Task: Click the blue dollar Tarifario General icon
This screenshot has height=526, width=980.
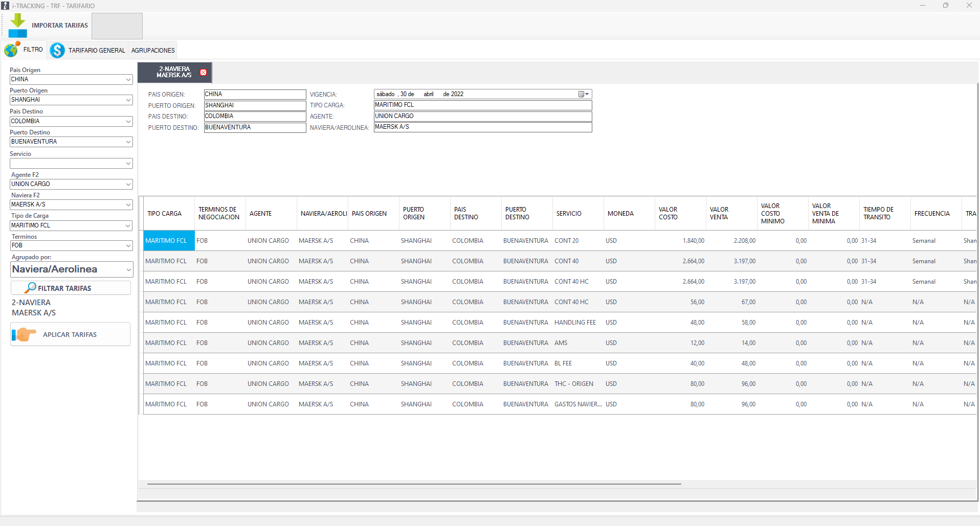Action: click(x=57, y=50)
